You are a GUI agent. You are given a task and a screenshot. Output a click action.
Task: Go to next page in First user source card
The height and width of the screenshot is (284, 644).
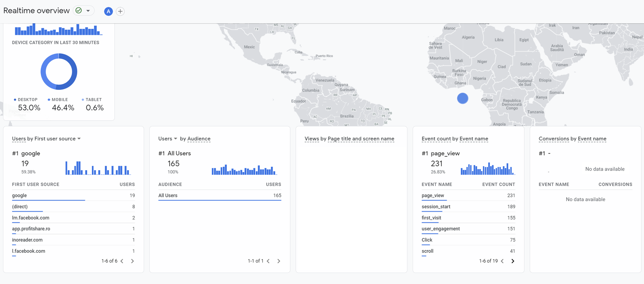tap(132, 261)
